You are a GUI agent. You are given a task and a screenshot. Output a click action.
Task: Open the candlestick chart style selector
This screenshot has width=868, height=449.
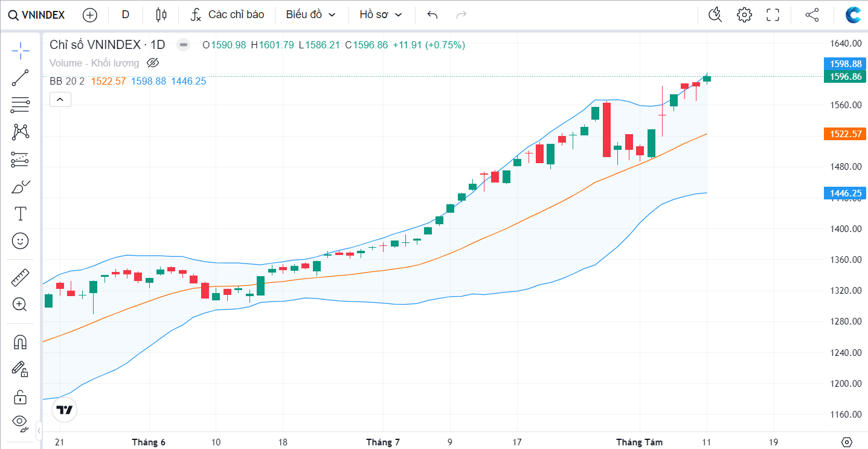click(x=161, y=15)
